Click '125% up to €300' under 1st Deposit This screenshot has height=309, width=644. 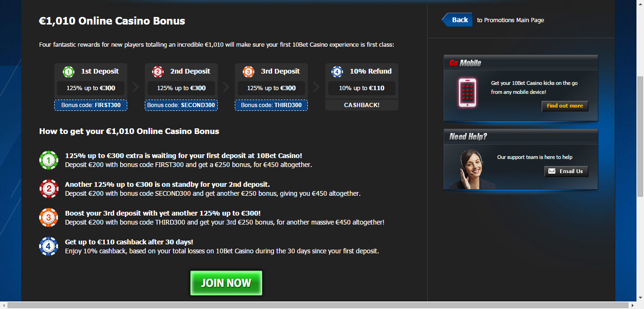(x=91, y=88)
